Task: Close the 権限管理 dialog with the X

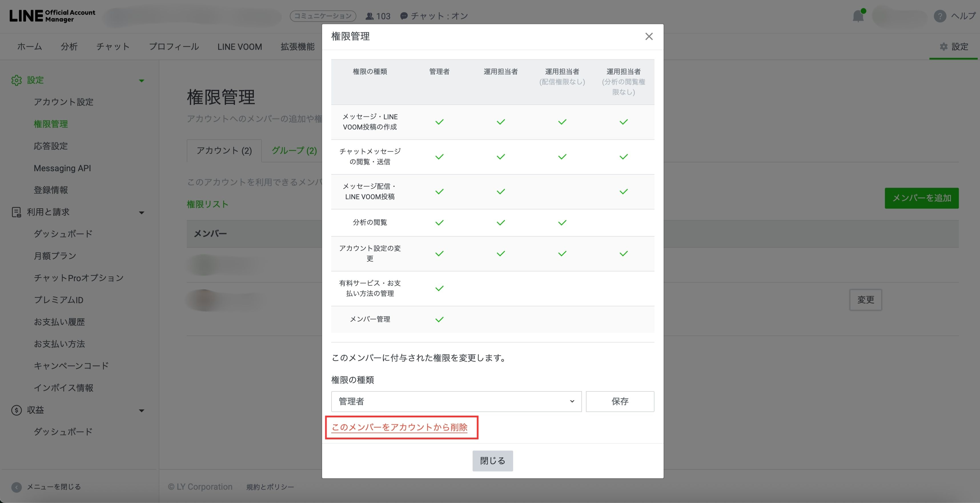Action: click(x=649, y=37)
